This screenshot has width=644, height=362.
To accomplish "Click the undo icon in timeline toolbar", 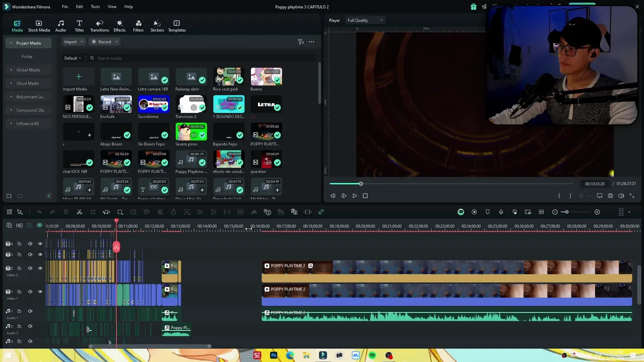I will tap(39, 212).
